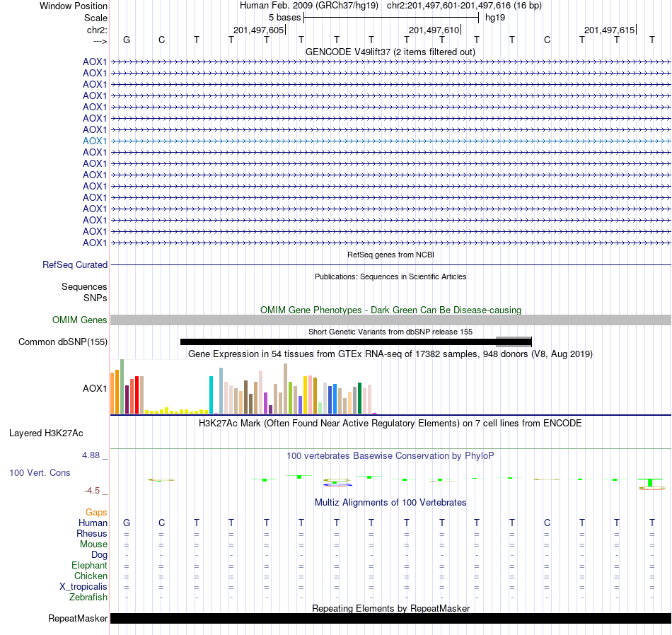
Task: Click the -4.5 PhyloP lower scale value
Action: pyautogui.click(x=92, y=491)
